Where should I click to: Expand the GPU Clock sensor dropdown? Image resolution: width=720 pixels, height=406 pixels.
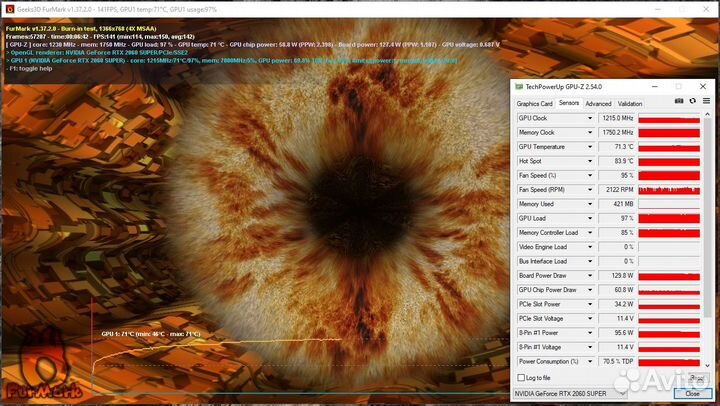click(590, 118)
